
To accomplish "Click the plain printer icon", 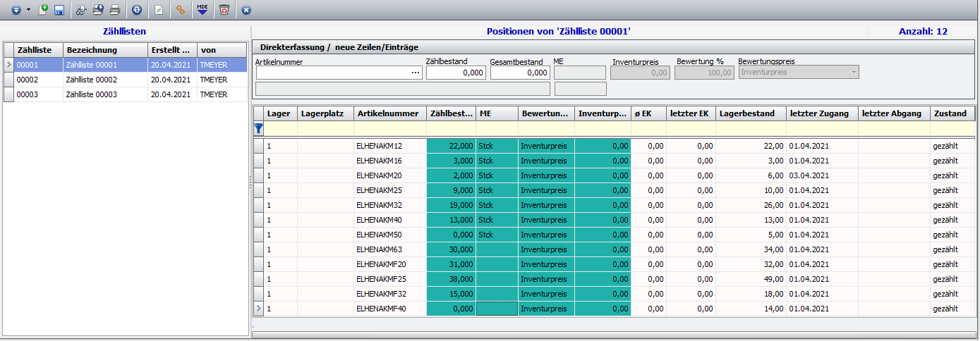I will (x=114, y=10).
